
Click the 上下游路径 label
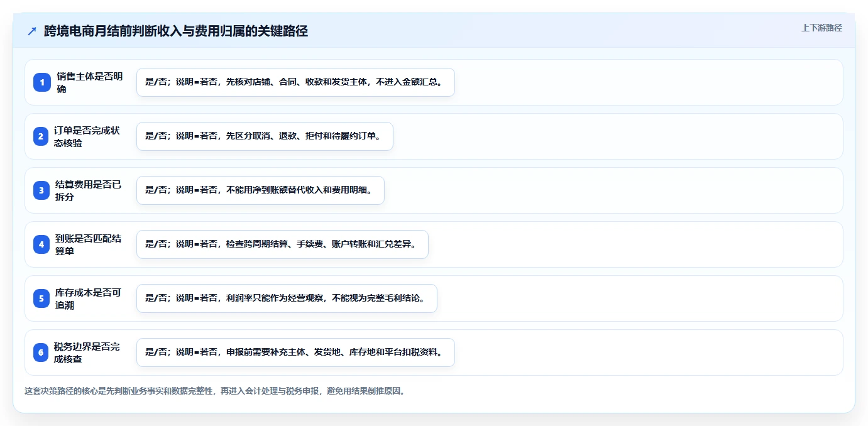coord(821,28)
